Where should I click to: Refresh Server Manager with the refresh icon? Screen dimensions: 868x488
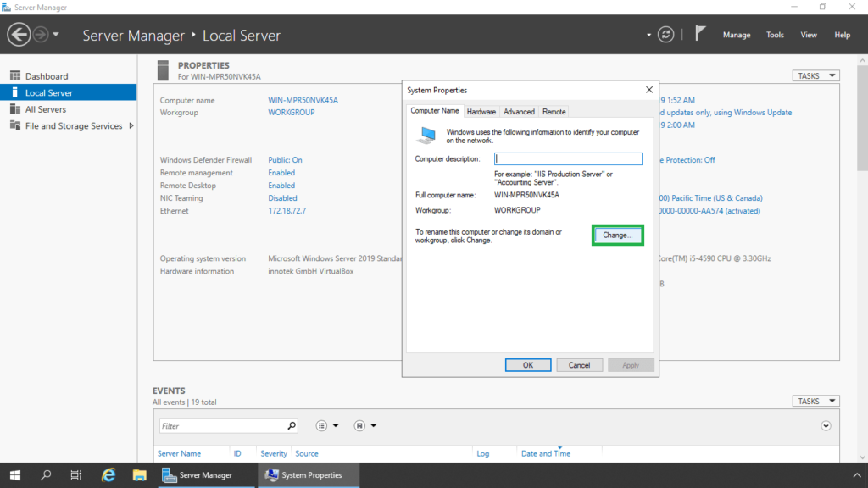665,34
